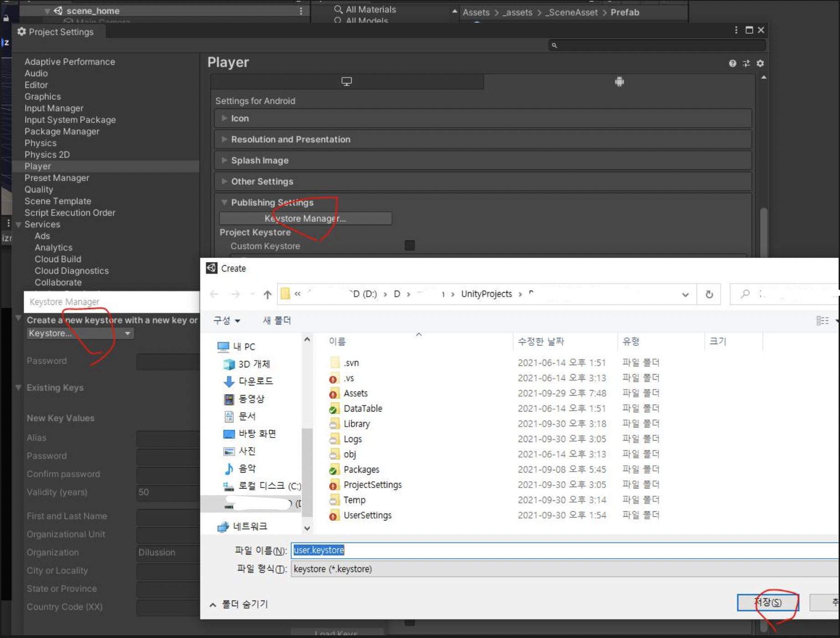Expand the Other Settings section
Image resolution: width=840 pixels, height=638 pixels.
tap(483, 181)
